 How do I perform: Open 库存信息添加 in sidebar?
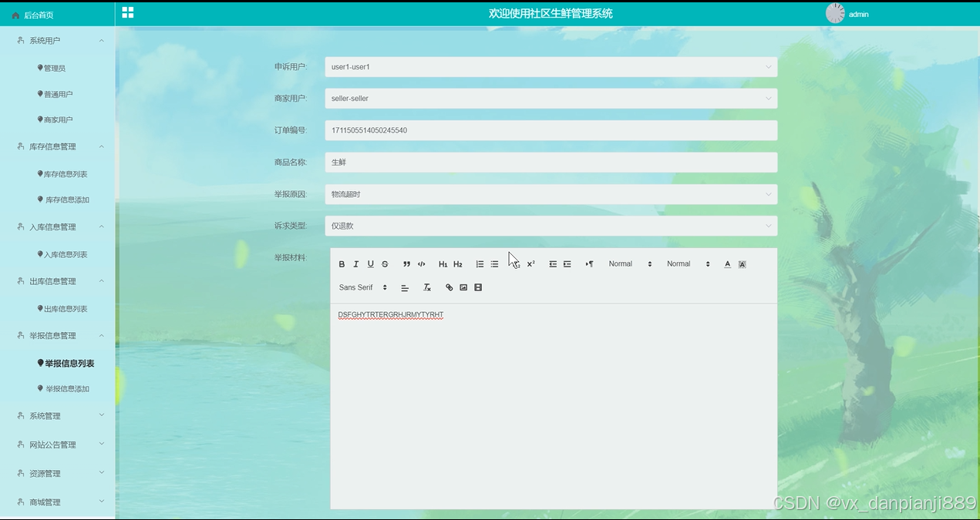[64, 200]
